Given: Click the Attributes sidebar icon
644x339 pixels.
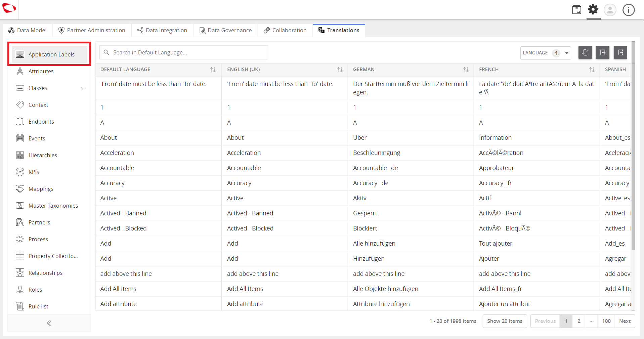Looking at the screenshot, I should pyautogui.click(x=20, y=71).
